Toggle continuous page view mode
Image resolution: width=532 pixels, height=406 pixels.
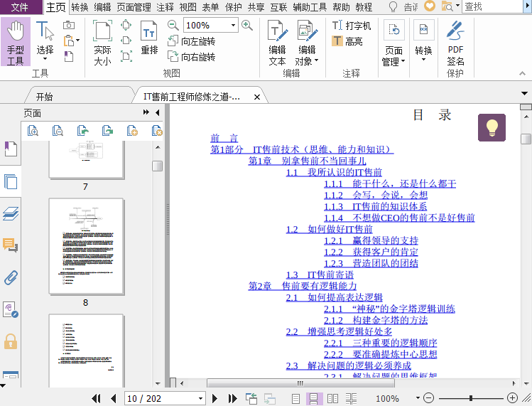[x=313, y=398]
